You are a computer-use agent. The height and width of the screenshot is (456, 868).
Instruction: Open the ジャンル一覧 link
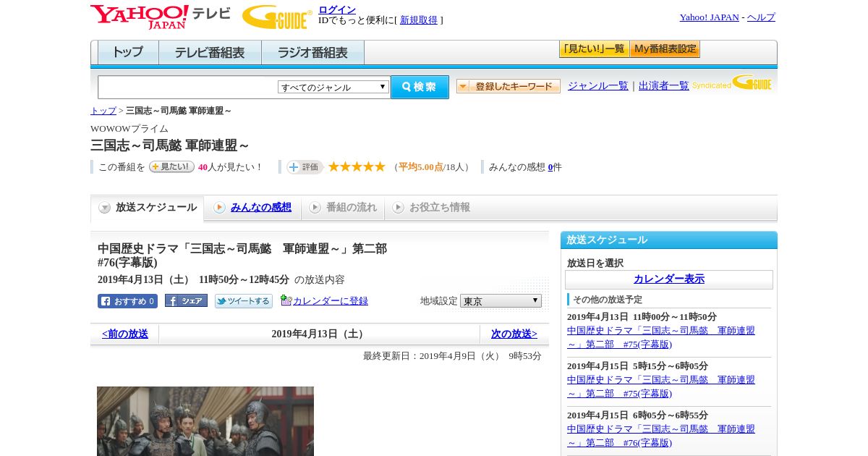click(x=597, y=85)
